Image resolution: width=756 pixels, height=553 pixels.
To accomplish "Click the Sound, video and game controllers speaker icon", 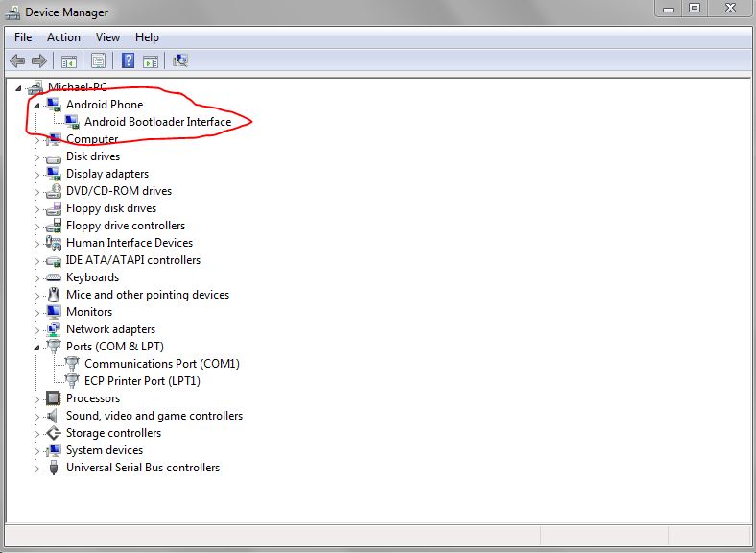I will coord(53,416).
